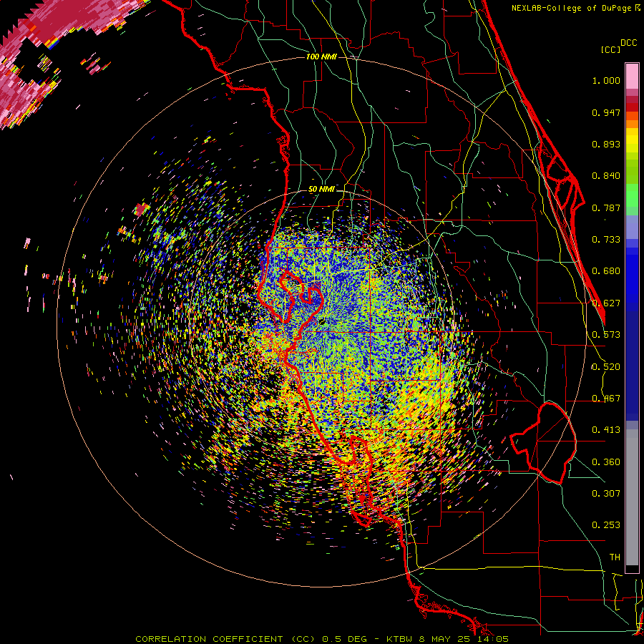Click the TH threshold label
Viewport: 644px width, 644px height.
click(615, 557)
